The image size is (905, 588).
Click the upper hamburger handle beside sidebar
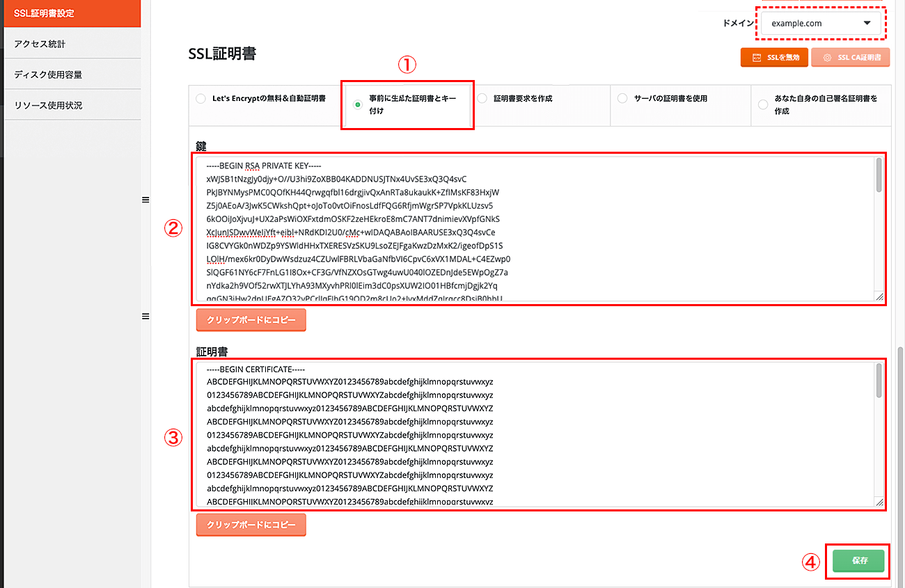click(x=145, y=200)
